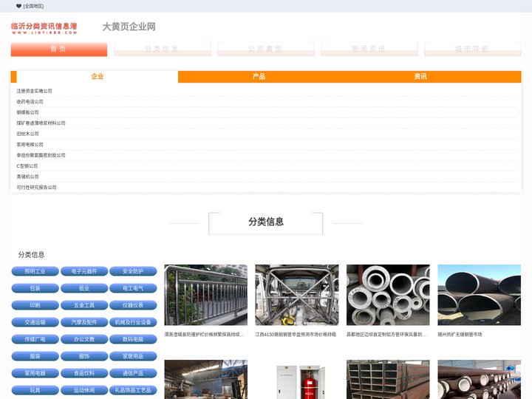This screenshot has height=399, width=532.
Task: Open the large black steel pipes photo
Action: pos(479,295)
